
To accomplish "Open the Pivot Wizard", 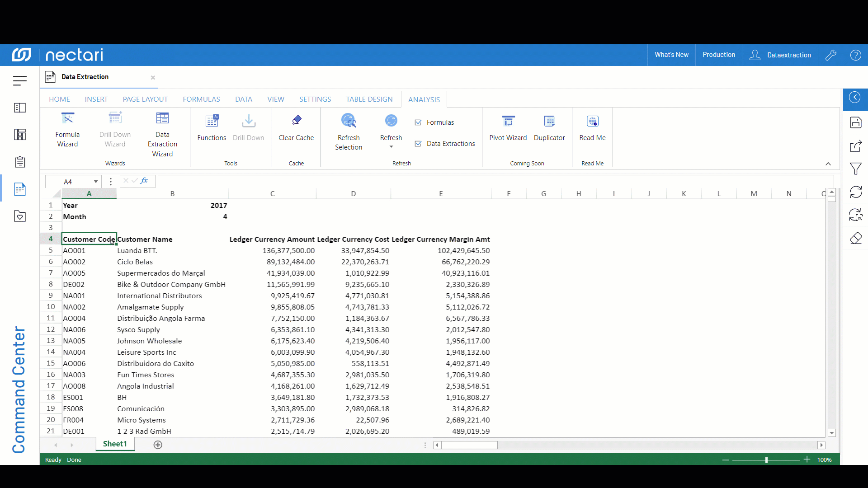I will [x=508, y=128].
